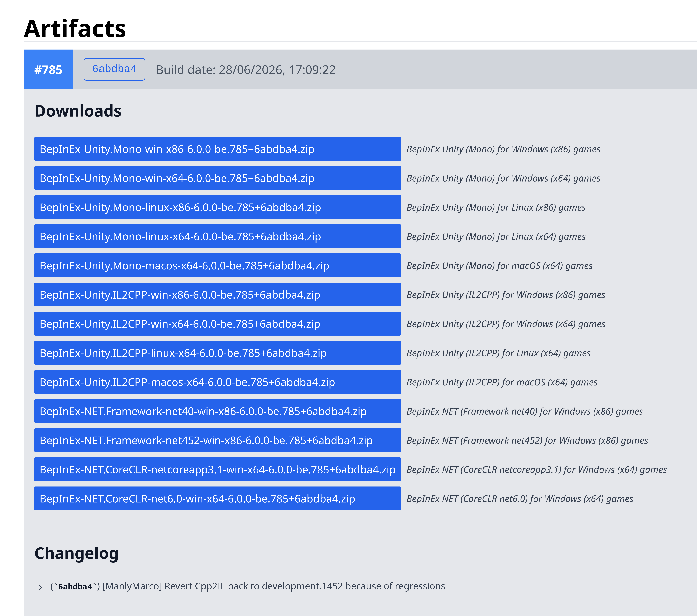Download NET.Framework-net452-win-x86 zip file

click(x=218, y=440)
